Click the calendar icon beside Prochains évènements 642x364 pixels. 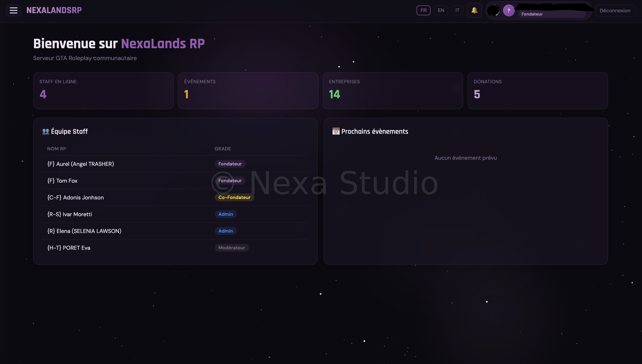pos(336,131)
